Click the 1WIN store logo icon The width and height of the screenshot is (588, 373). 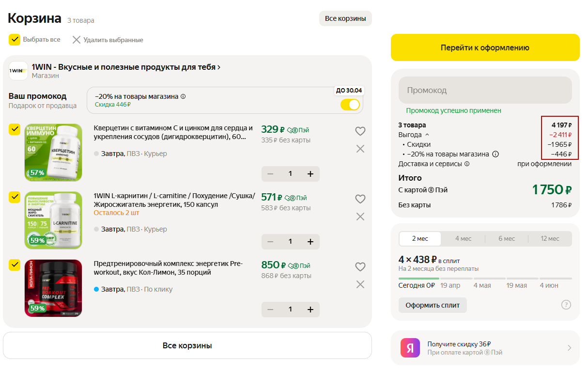[x=18, y=71]
